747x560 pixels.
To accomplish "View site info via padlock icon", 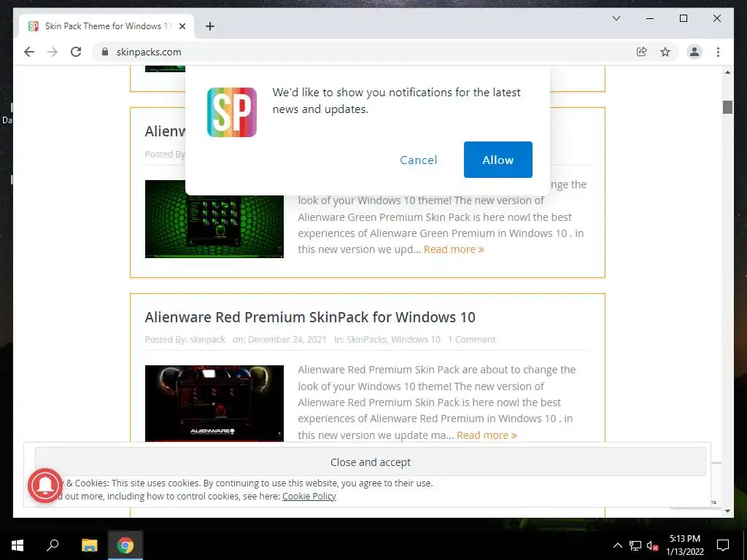I will (x=105, y=52).
